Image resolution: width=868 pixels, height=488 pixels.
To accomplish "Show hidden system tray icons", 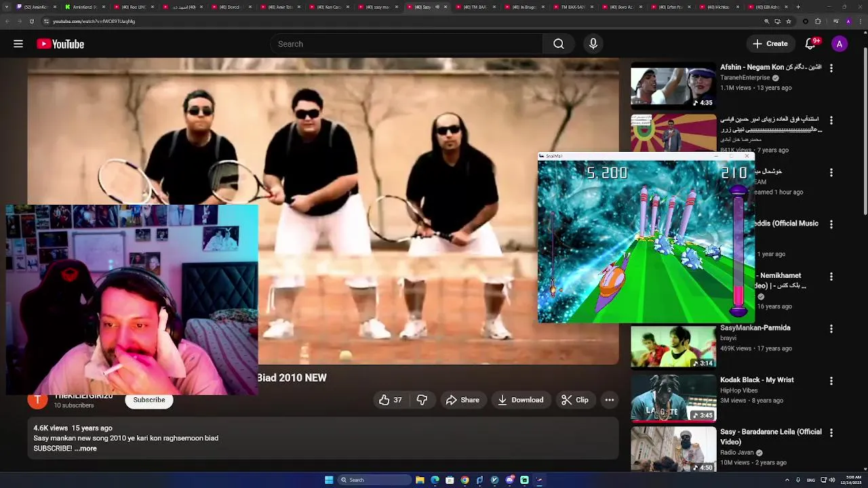I will [x=787, y=480].
